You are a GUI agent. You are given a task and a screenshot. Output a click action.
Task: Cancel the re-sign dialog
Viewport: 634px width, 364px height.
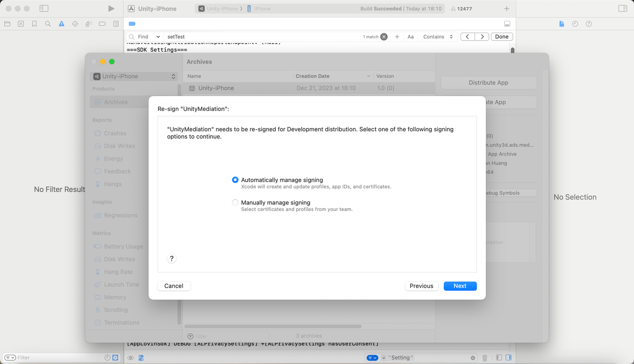point(174,286)
